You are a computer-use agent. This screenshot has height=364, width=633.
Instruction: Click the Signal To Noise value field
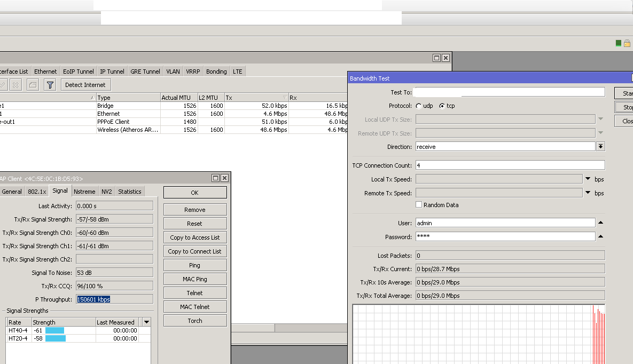114,272
